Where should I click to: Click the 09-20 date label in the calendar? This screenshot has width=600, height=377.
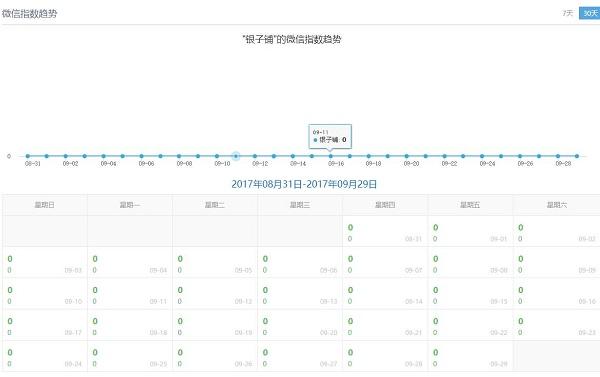pyautogui.click(x=328, y=333)
